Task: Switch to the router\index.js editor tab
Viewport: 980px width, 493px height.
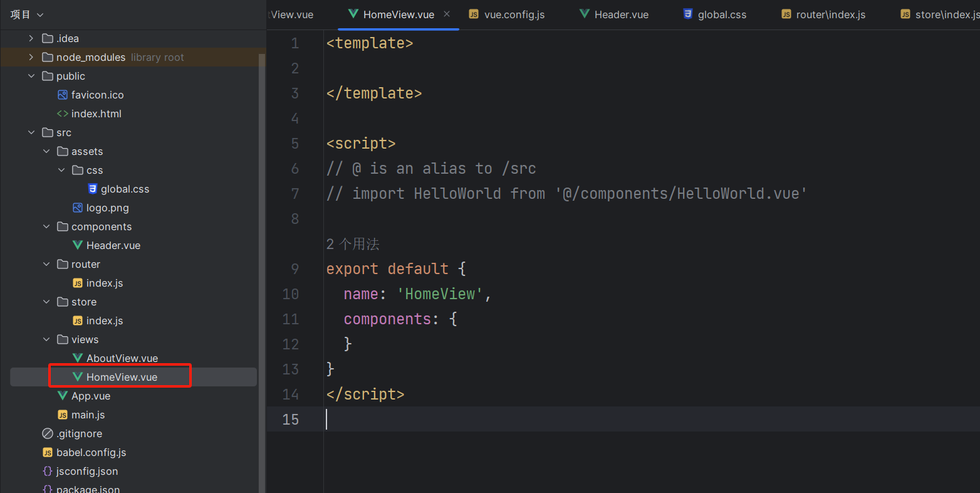Action: point(823,14)
